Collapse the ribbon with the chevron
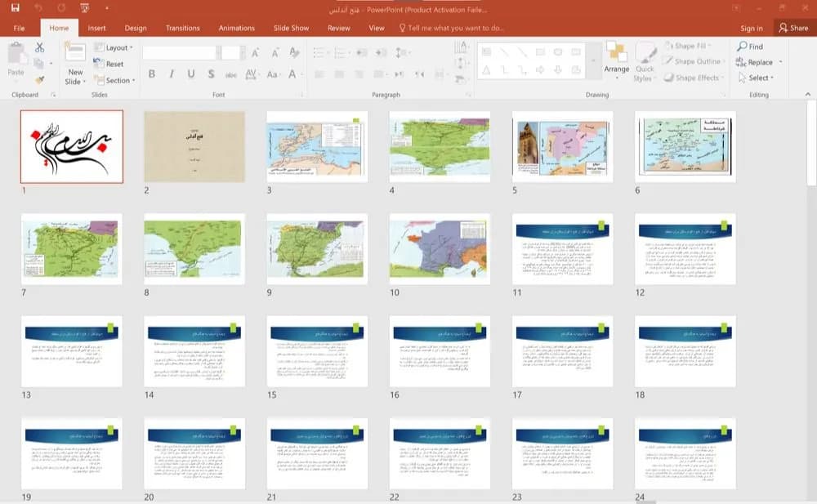 click(808, 94)
